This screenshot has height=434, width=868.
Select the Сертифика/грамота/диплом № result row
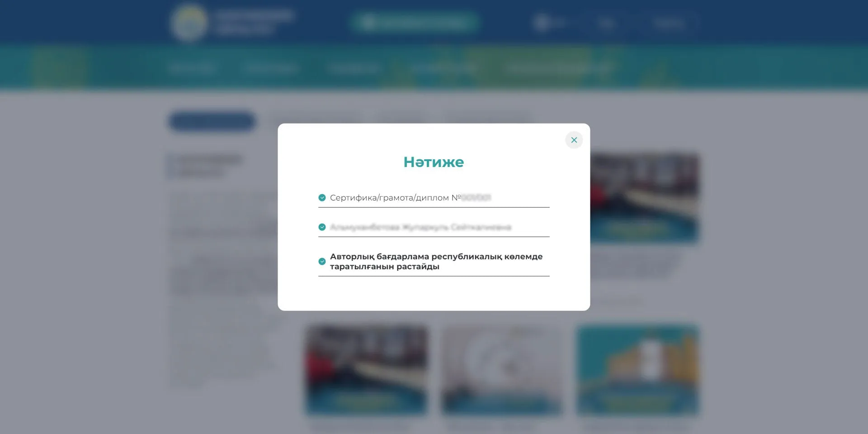pyautogui.click(x=410, y=198)
